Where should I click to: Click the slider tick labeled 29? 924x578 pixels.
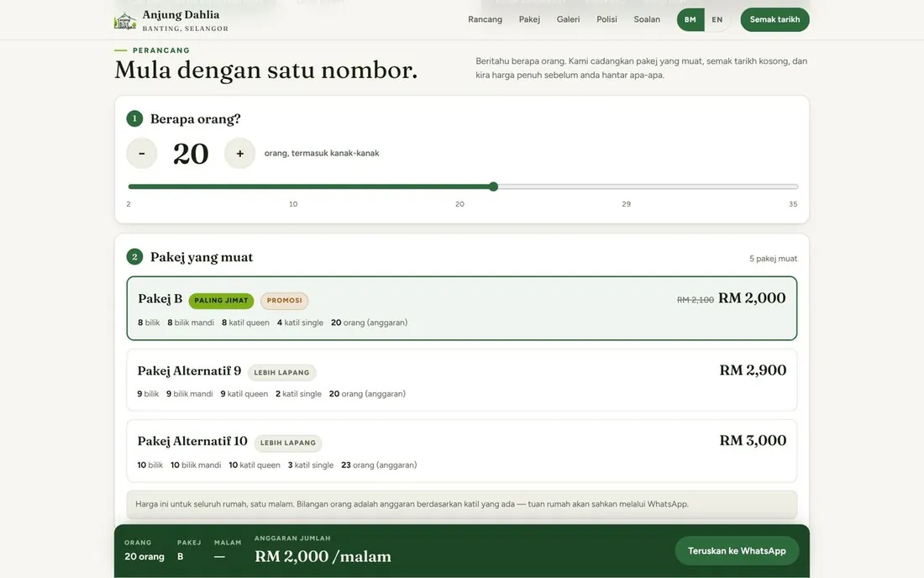[x=626, y=204]
